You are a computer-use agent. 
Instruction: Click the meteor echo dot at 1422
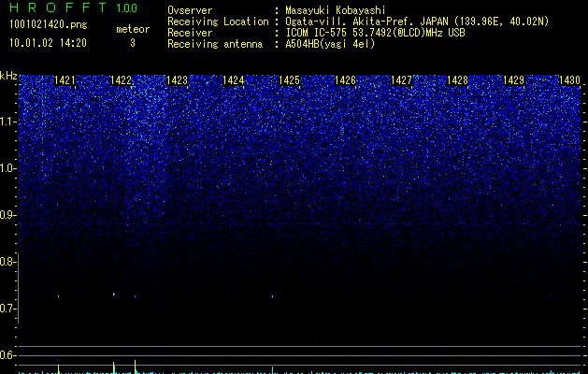(x=114, y=295)
